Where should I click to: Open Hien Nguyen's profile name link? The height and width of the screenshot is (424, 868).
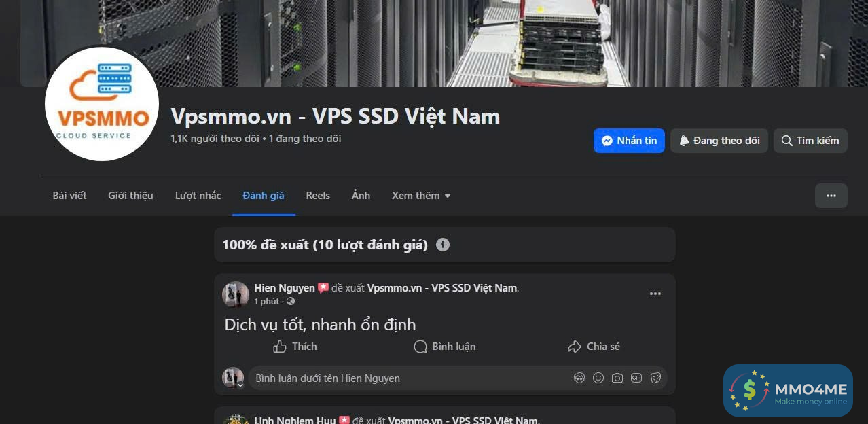pyautogui.click(x=285, y=288)
